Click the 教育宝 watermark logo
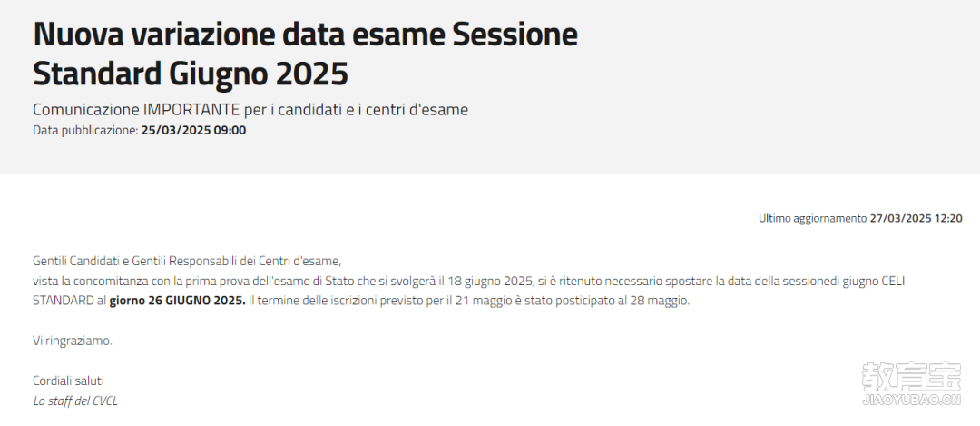The height and width of the screenshot is (426, 980). [911, 377]
